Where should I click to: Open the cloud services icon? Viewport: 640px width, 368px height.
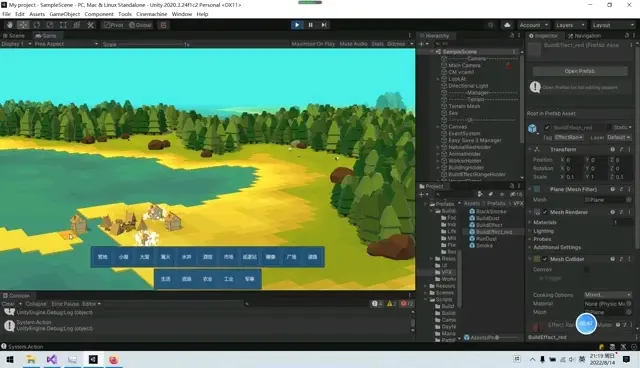pyautogui.click(x=507, y=25)
